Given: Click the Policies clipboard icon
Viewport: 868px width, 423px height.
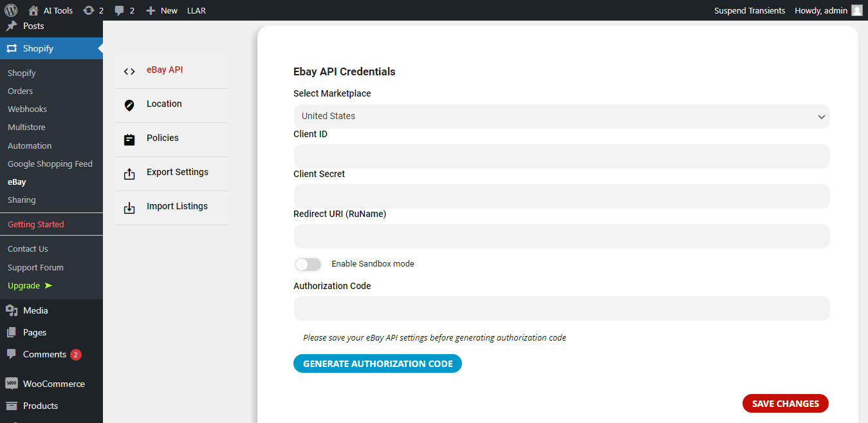Looking at the screenshot, I should tap(129, 139).
